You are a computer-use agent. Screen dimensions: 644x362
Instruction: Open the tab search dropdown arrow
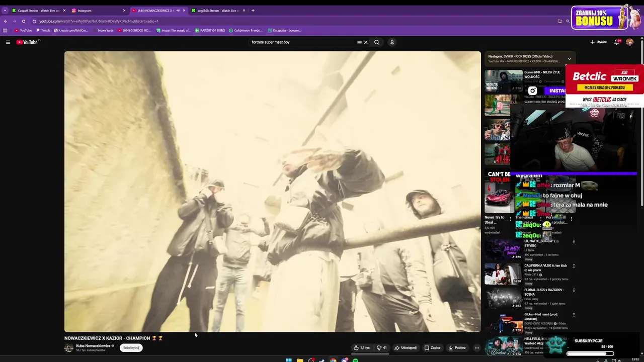click(5, 10)
